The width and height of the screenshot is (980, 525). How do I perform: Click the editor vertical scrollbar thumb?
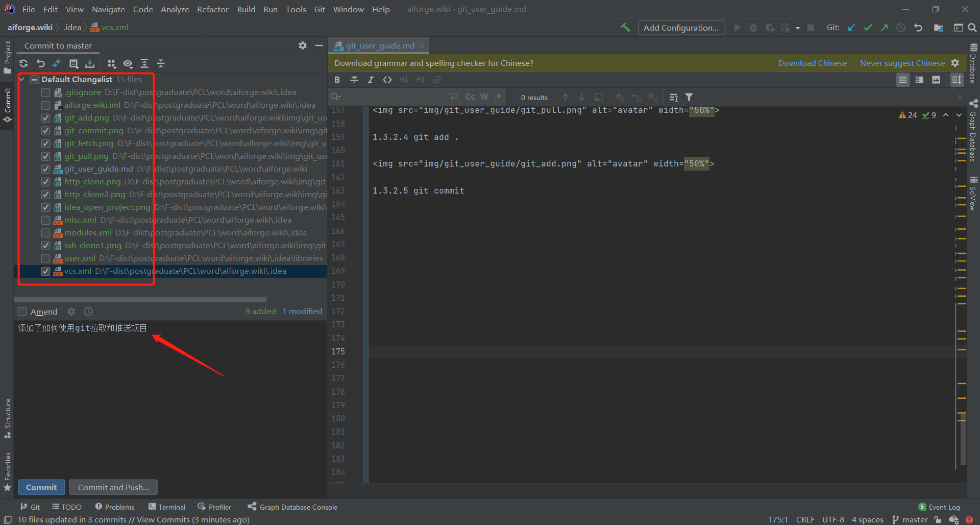[x=962, y=439]
